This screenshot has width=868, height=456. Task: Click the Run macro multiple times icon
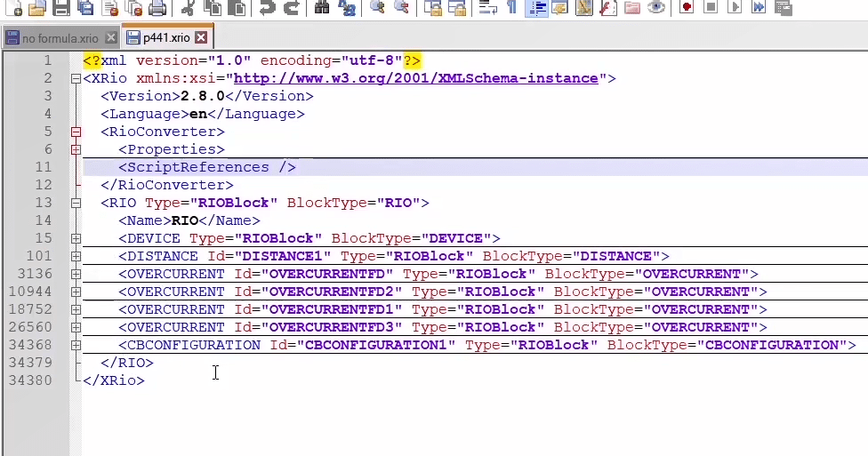(x=759, y=8)
